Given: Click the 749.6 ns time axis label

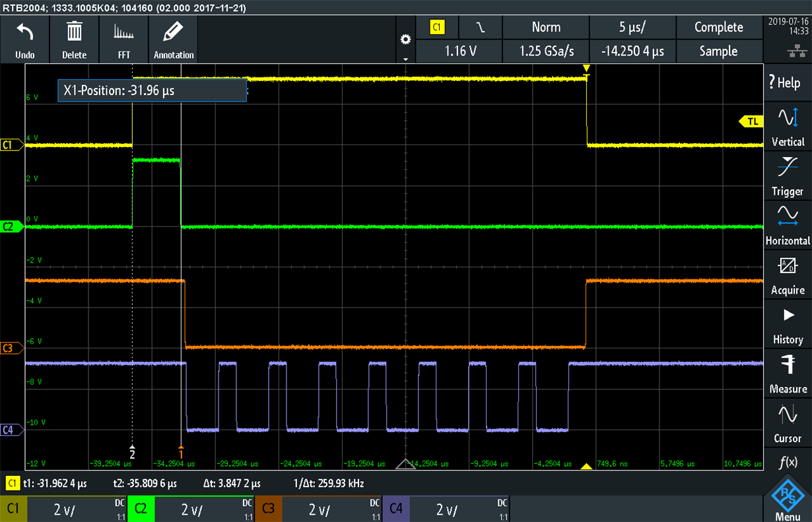Looking at the screenshot, I should (612, 463).
